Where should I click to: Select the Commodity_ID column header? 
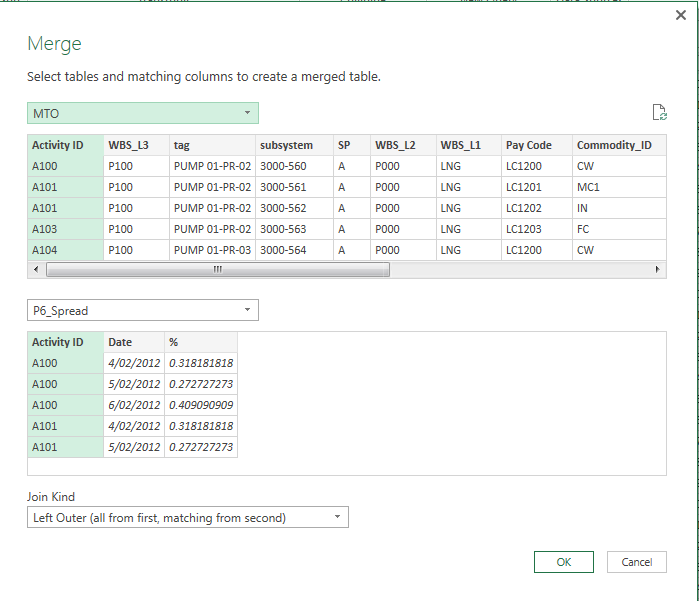point(614,145)
